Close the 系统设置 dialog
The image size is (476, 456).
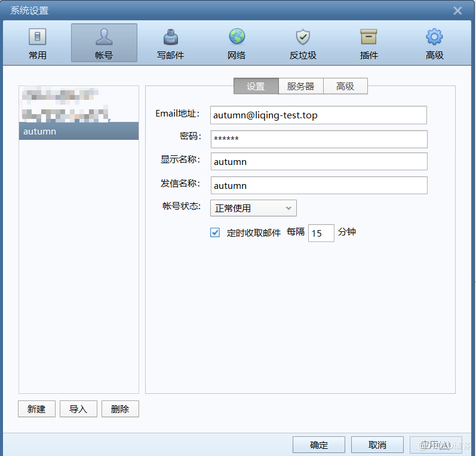coord(457,11)
